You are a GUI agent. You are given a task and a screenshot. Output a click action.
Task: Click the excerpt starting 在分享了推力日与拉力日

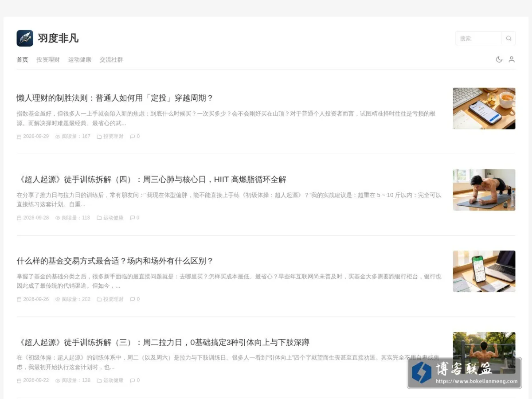point(229,199)
